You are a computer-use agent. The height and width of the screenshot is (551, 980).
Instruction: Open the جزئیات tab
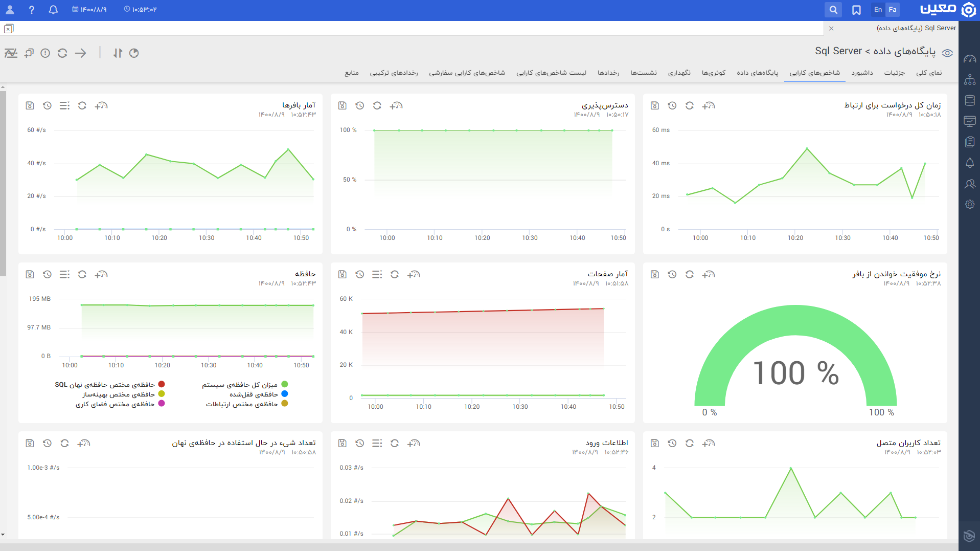click(x=894, y=73)
